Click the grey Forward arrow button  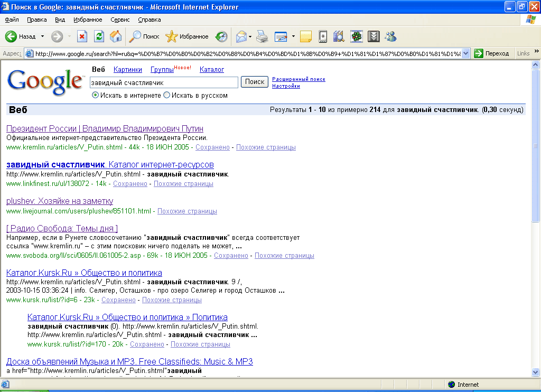coord(57,36)
